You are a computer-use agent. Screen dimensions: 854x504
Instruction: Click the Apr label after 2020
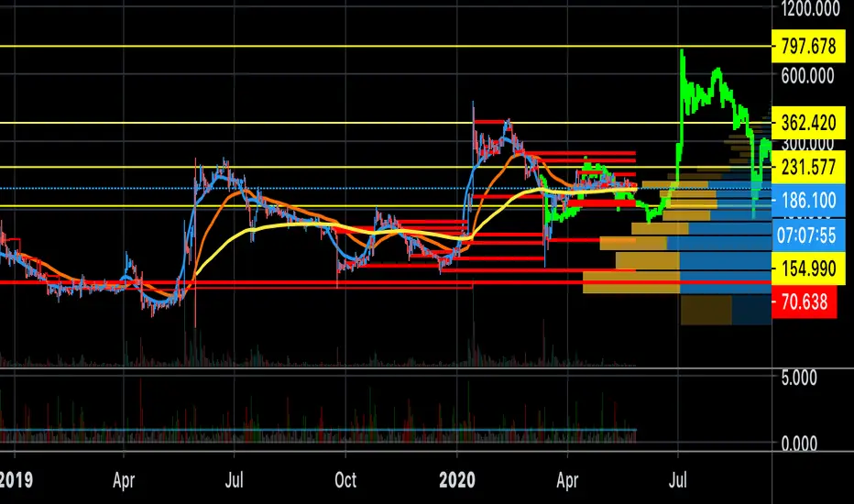pyautogui.click(x=567, y=480)
